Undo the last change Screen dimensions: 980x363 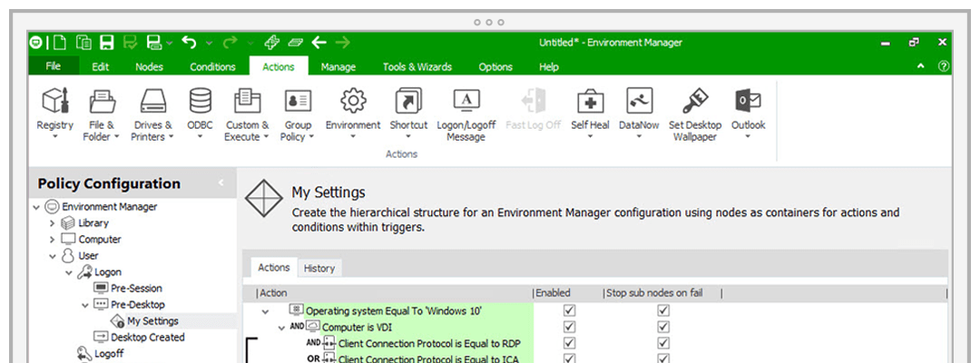click(x=189, y=43)
